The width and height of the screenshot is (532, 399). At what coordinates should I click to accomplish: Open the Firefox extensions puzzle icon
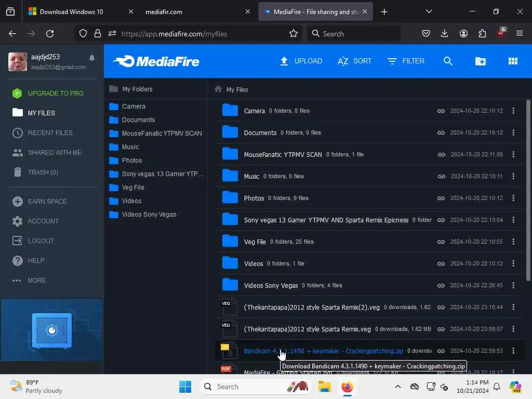pos(482,33)
